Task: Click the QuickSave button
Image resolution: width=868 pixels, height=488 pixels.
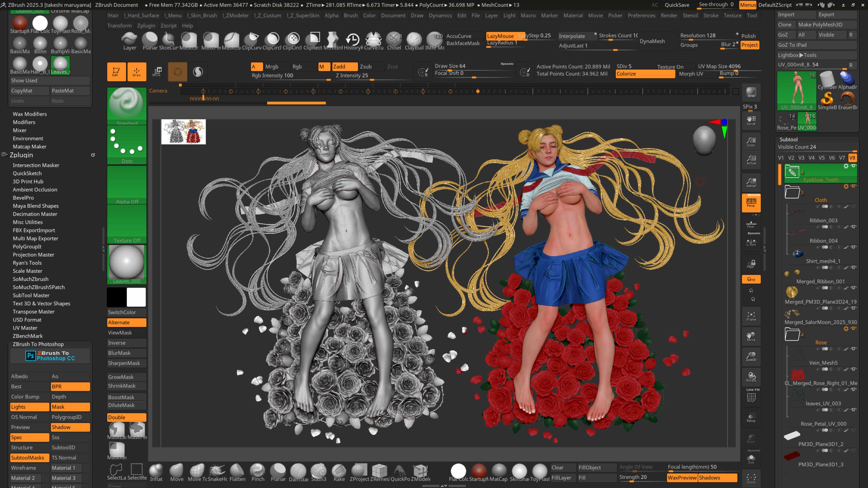Action: coord(677,5)
